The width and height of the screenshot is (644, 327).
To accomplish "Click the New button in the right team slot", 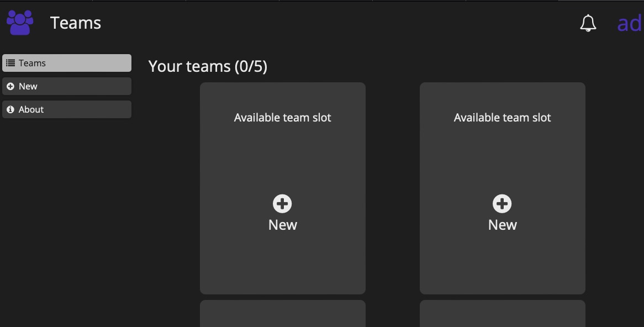I will tap(502, 224).
